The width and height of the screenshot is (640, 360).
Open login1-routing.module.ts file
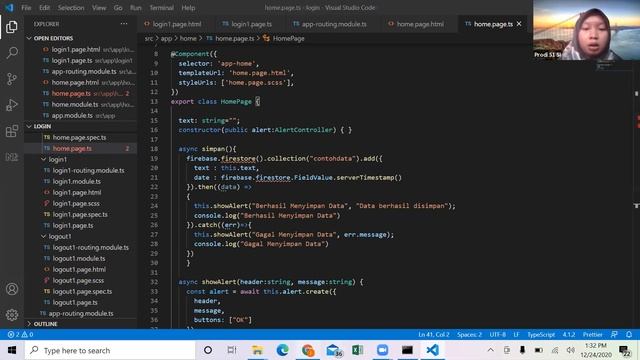point(88,171)
